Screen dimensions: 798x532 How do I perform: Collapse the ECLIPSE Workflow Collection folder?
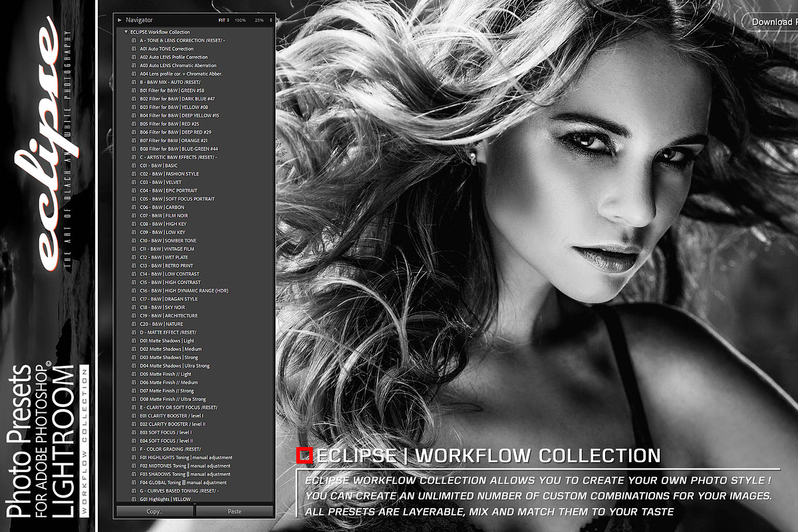pyautogui.click(x=126, y=32)
